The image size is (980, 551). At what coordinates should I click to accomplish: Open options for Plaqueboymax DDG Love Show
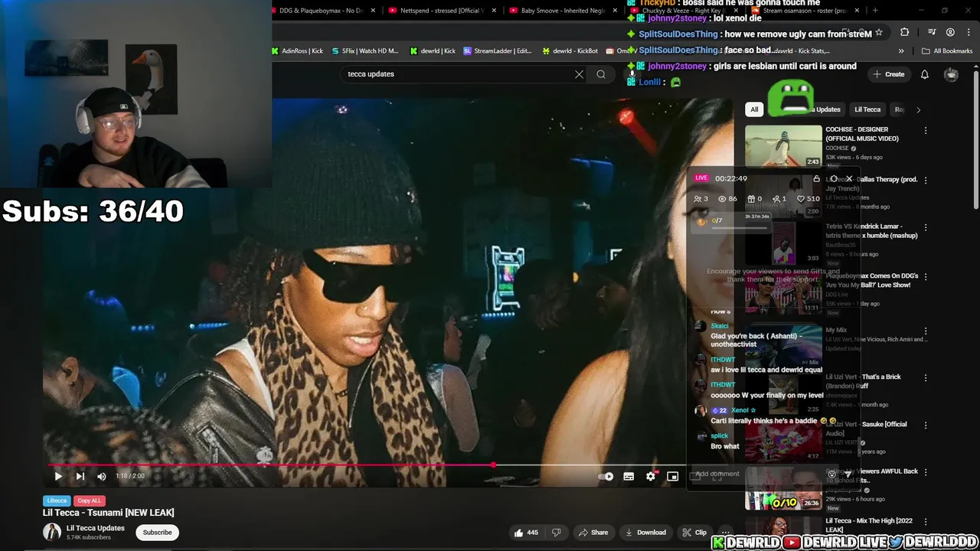926,276
